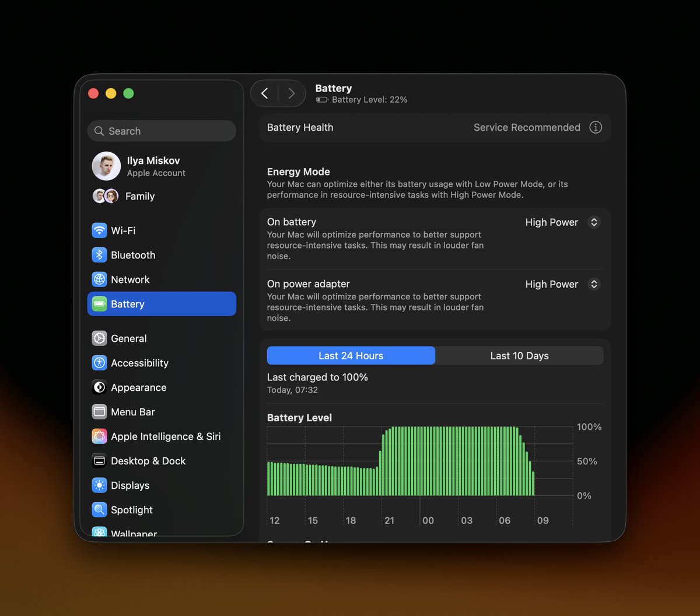Viewport: 700px width, 616px height.
Task: Click the Battery Health label
Action: (300, 127)
